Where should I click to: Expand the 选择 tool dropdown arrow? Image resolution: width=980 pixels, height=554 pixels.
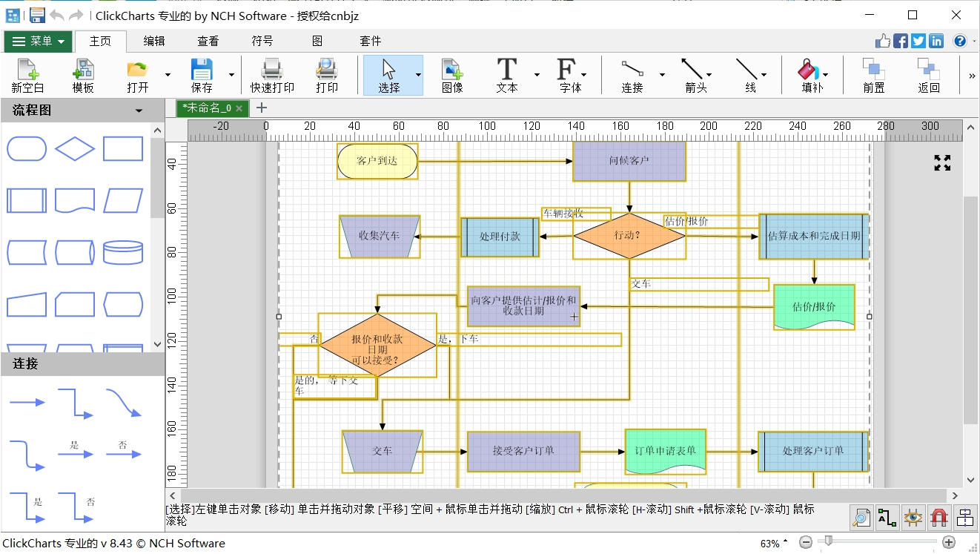coord(418,75)
